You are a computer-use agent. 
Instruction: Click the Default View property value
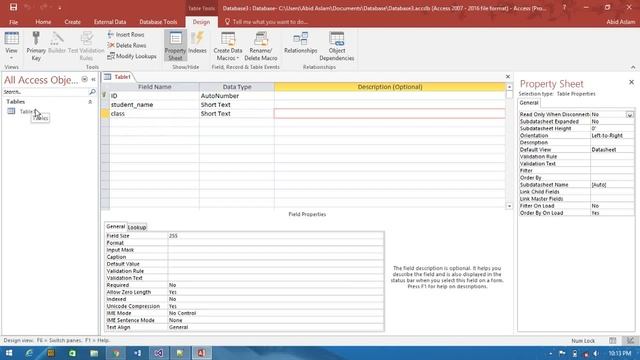[612, 150]
